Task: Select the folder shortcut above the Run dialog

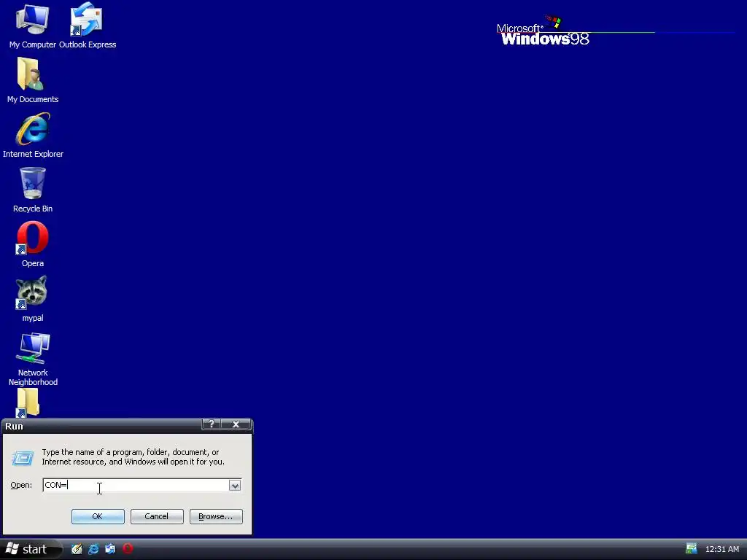Action: pos(28,402)
